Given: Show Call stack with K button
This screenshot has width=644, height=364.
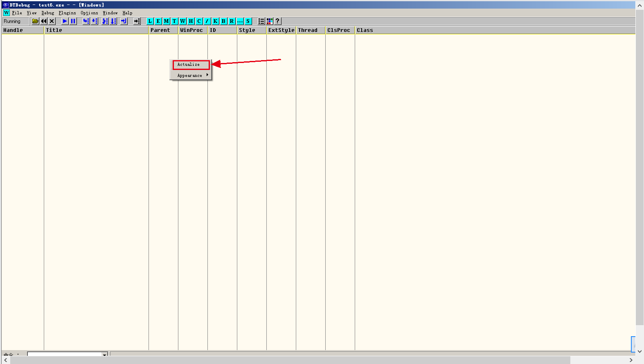Looking at the screenshot, I should click(x=216, y=21).
